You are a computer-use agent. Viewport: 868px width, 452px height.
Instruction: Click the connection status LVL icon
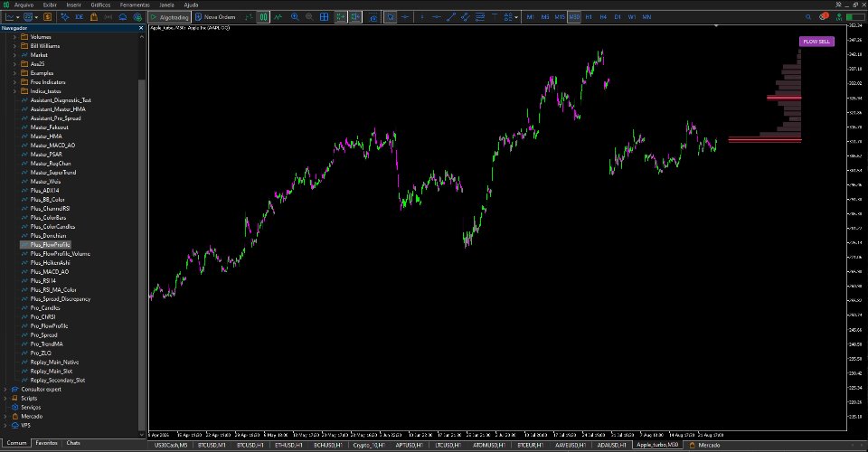(x=839, y=17)
